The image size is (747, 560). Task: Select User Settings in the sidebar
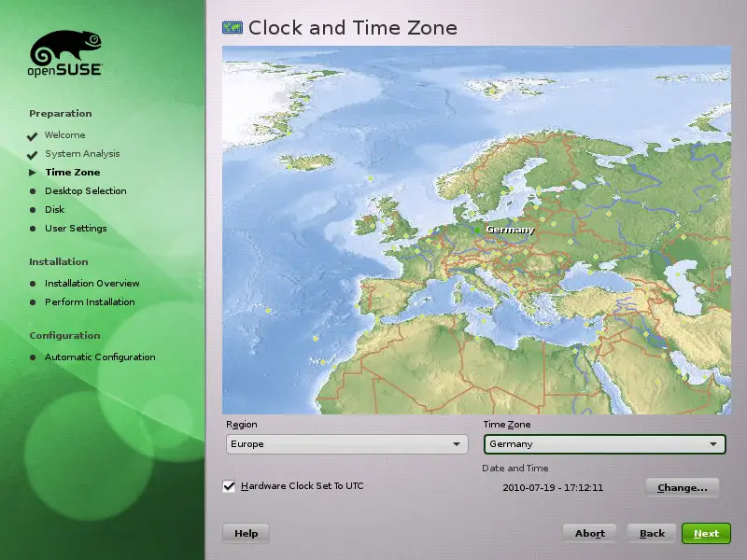[76, 229]
